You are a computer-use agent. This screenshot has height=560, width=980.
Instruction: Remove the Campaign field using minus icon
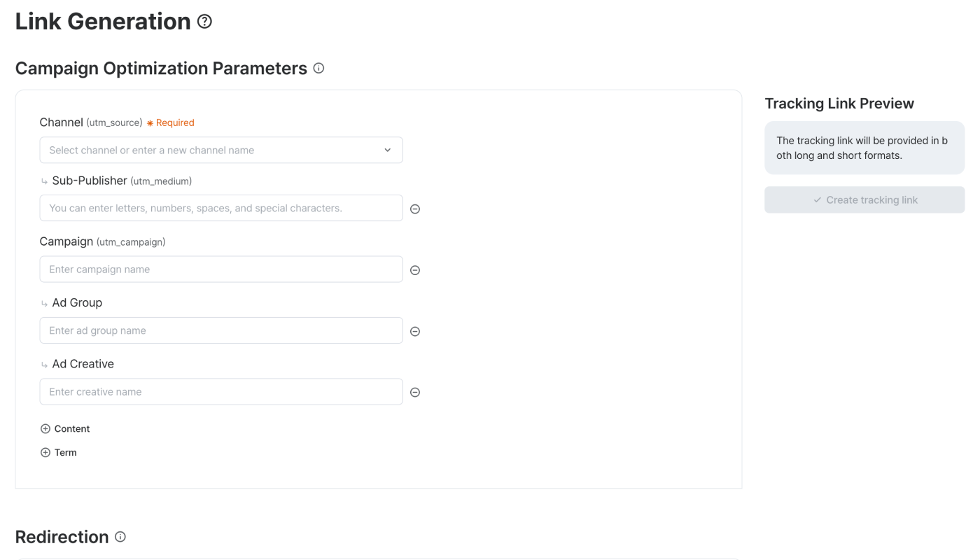(414, 270)
